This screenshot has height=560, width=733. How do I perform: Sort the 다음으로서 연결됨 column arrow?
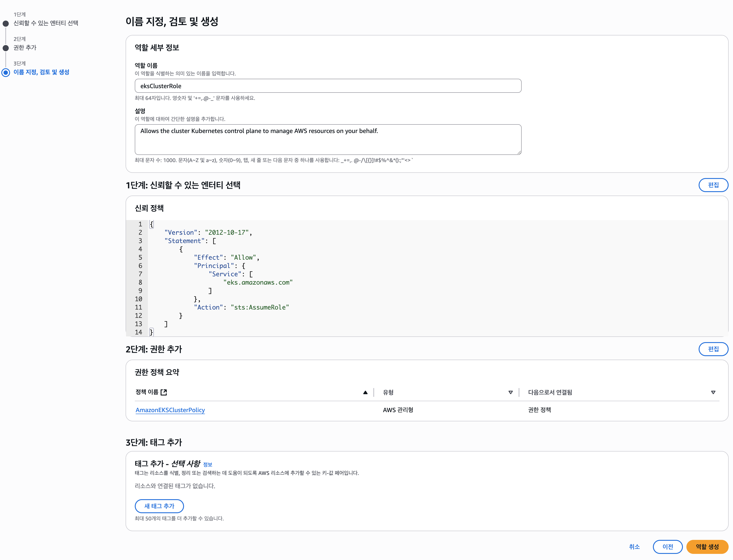click(x=713, y=393)
